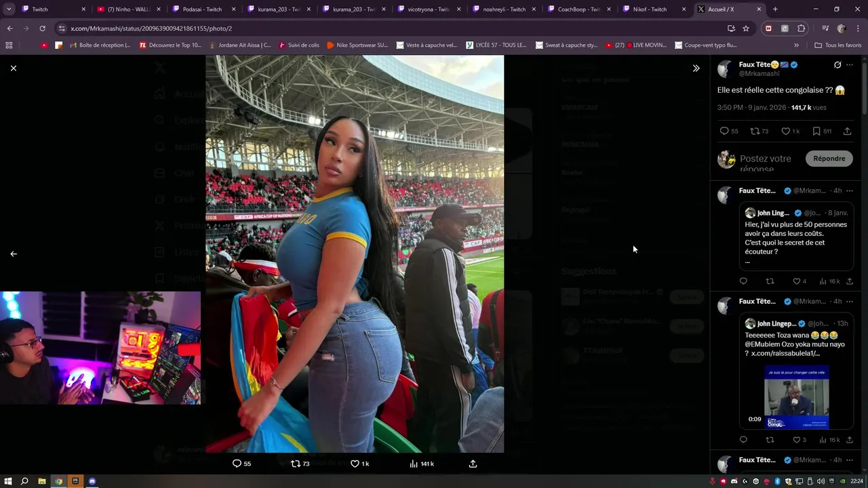Switch to noahreyli - Twitch tab
Screen dimensions: 868x488
(504, 9)
